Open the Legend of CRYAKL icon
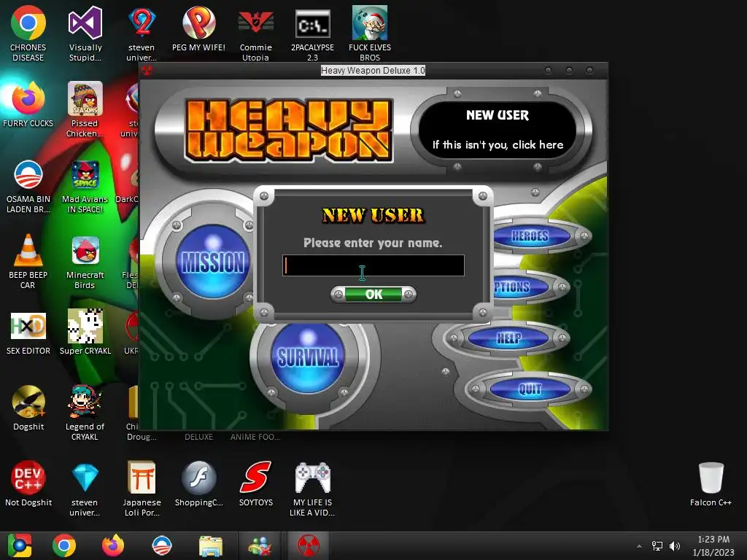This screenshot has width=747, height=560. pyautogui.click(x=85, y=413)
